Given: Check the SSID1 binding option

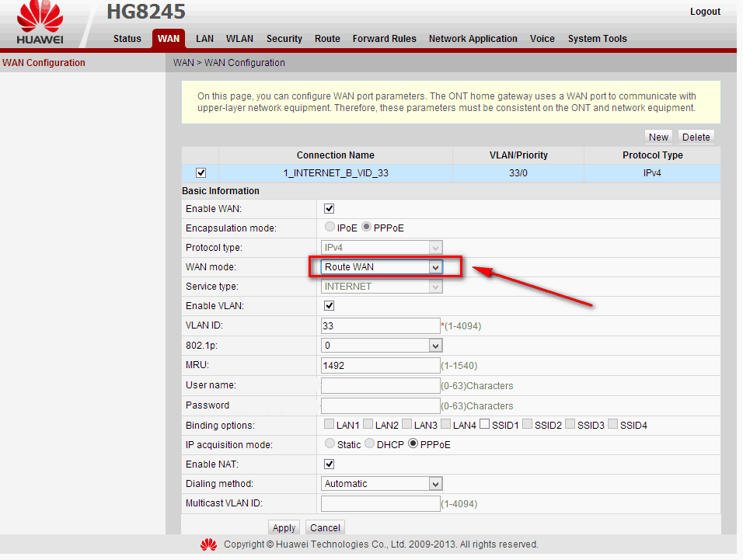Looking at the screenshot, I should point(484,425).
